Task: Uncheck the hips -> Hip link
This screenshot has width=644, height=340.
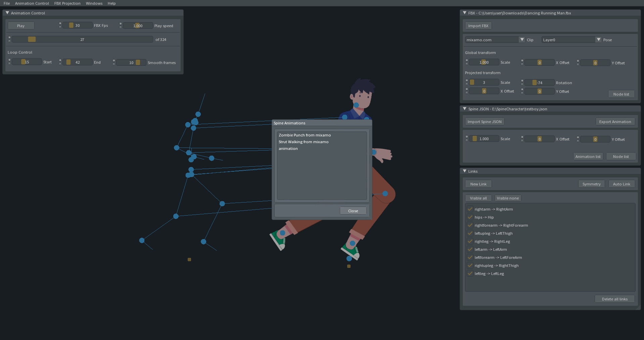Action: (470, 217)
